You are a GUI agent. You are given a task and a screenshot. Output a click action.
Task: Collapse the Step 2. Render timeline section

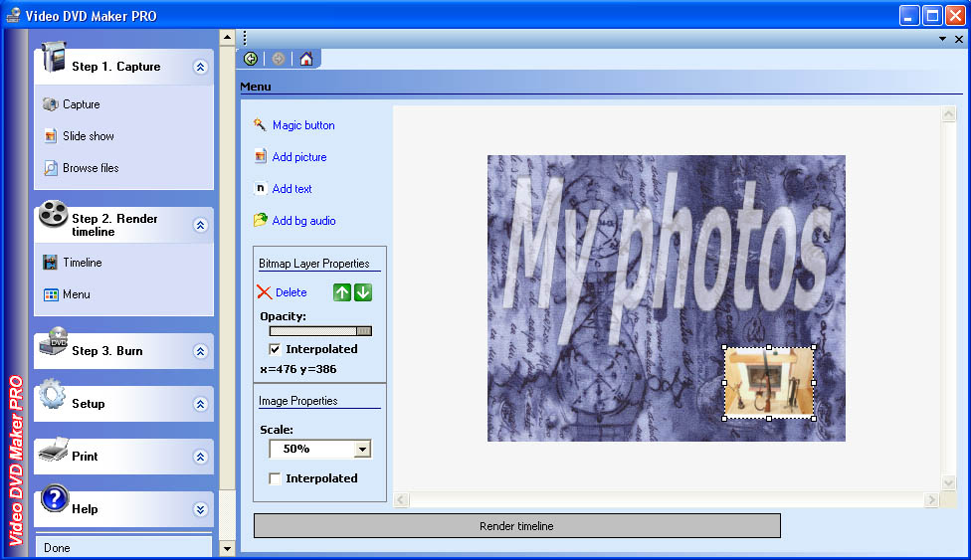[200, 226]
